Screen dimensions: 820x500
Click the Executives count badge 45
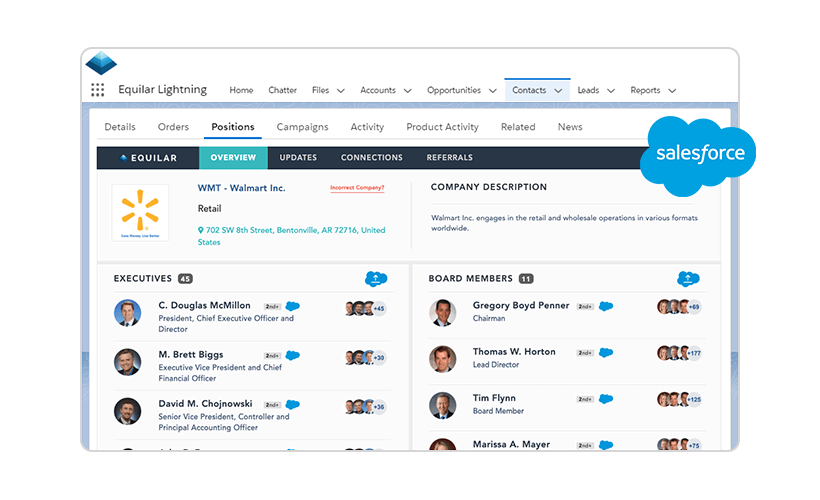(185, 279)
